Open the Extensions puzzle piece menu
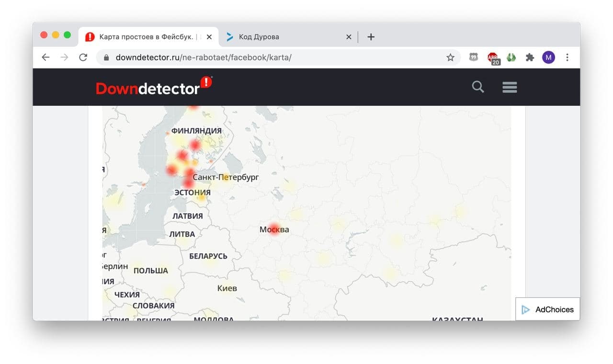Screen dimensions: 613x364 [x=530, y=57]
